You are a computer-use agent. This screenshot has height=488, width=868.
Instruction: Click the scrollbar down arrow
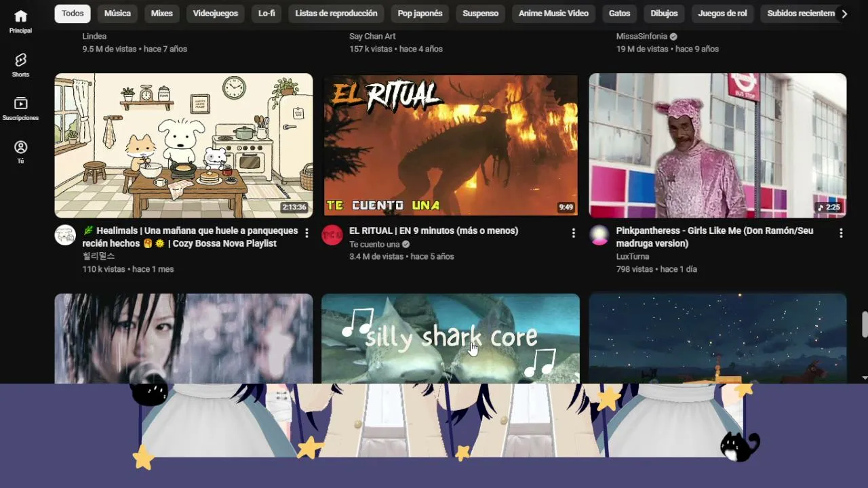click(865, 378)
